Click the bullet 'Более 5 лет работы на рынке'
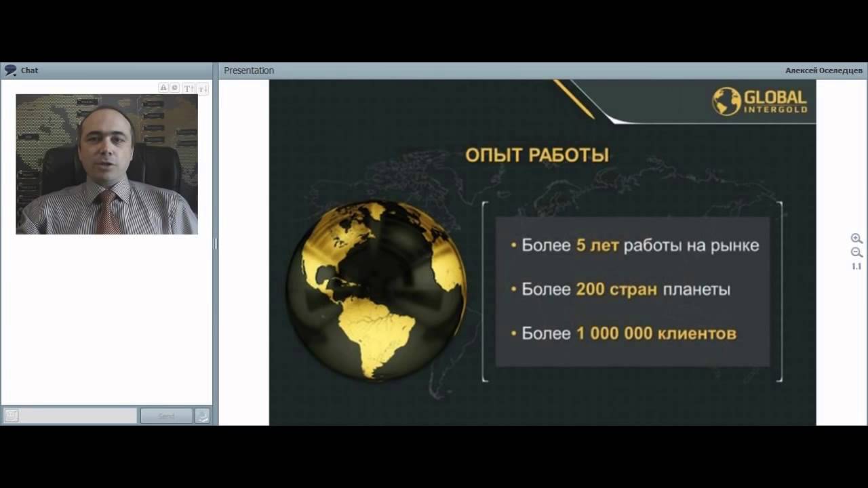The width and height of the screenshot is (868, 488). point(635,245)
